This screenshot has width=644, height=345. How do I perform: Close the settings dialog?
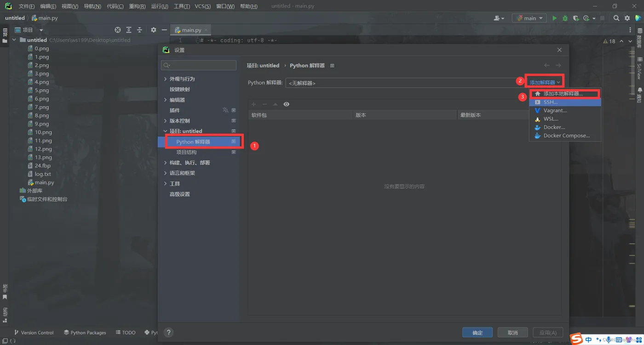(x=559, y=50)
